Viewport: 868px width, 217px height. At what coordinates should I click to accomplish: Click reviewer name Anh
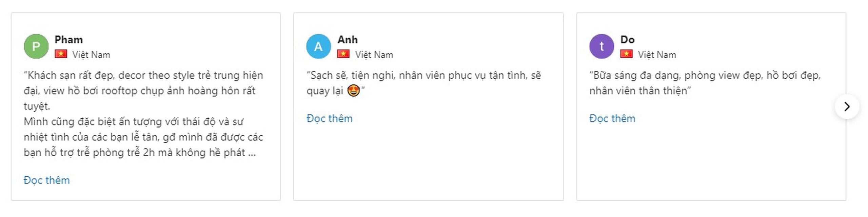pyautogui.click(x=347, y=40)
